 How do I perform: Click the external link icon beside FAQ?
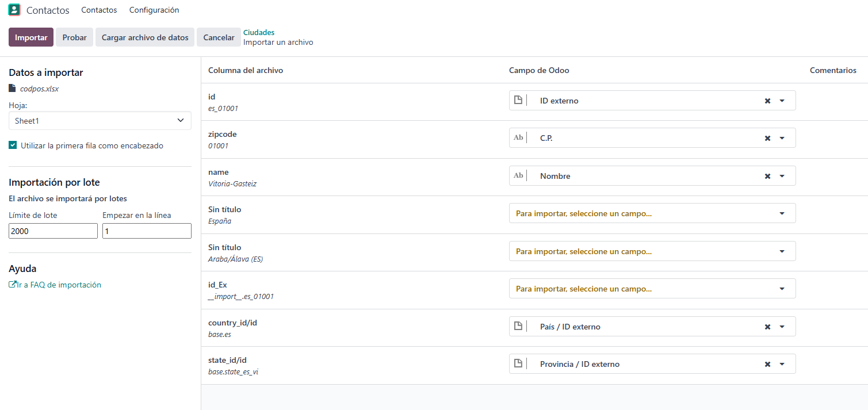pyautogui.click(x=13, y=285)
